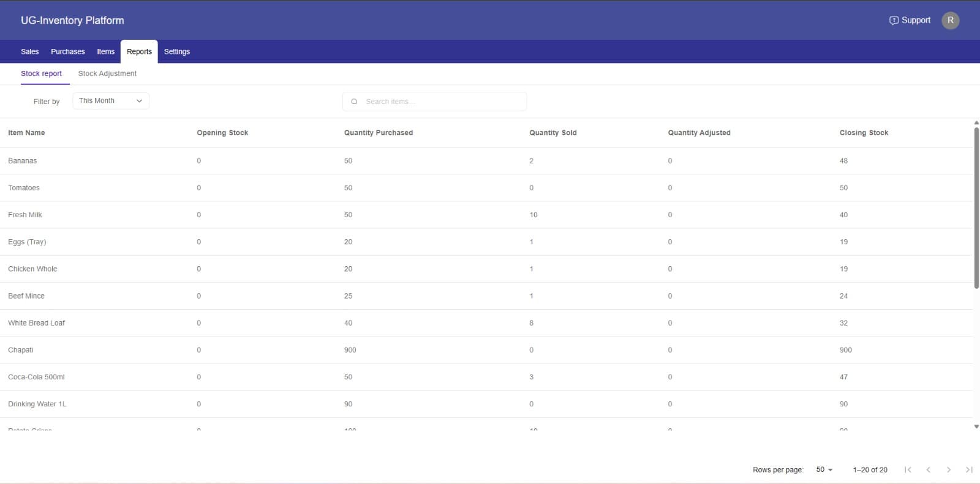Select the Eggs (Tray) row name

tap(27, 242)
